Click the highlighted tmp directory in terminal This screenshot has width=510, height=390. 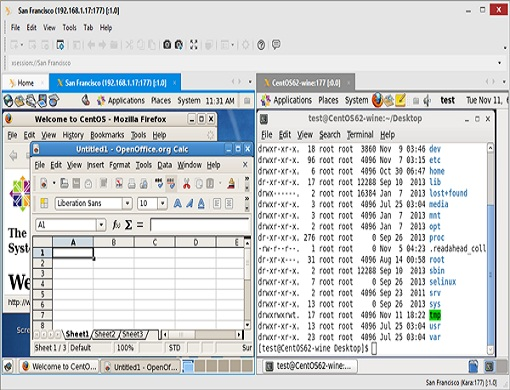click(x=435, y=315)
